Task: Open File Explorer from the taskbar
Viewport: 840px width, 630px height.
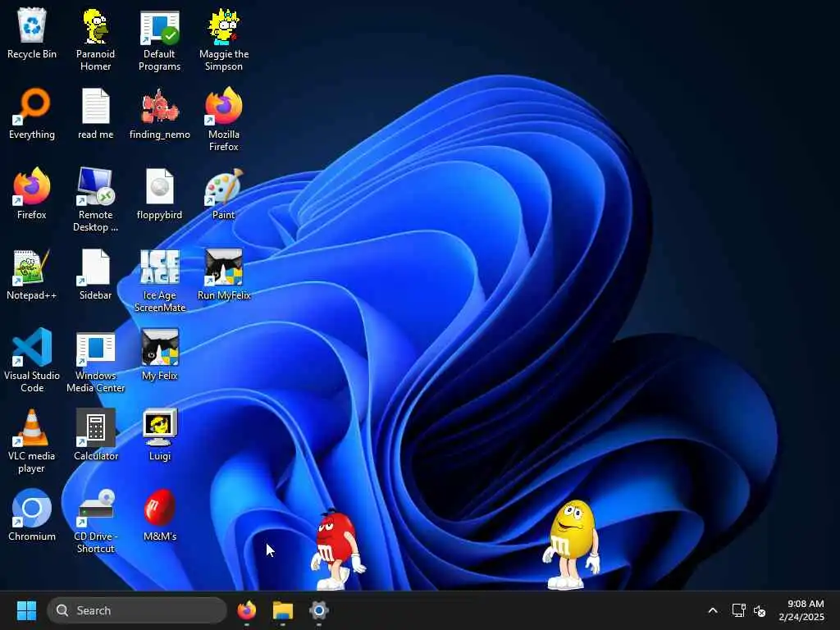Action: [x=282, y=610]
